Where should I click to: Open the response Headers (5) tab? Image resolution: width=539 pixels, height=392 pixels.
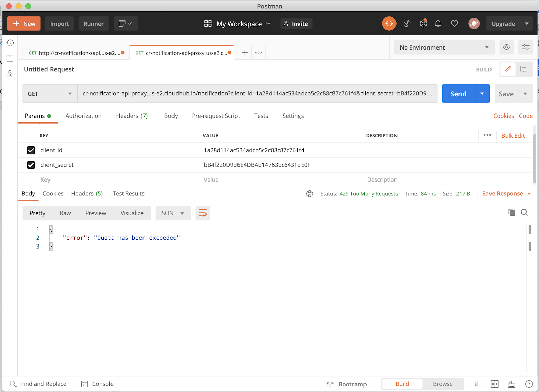[x=87, y=194]
